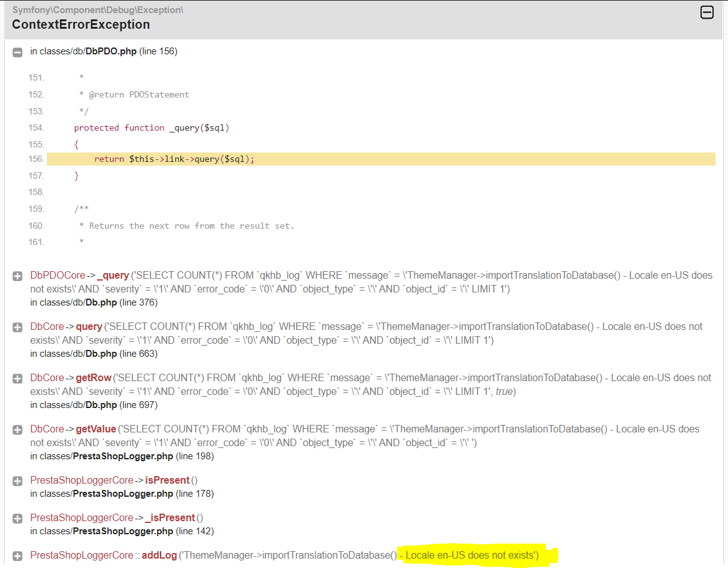Click the getValue method name
Viewport: 728px width, 568px height.
96,429
